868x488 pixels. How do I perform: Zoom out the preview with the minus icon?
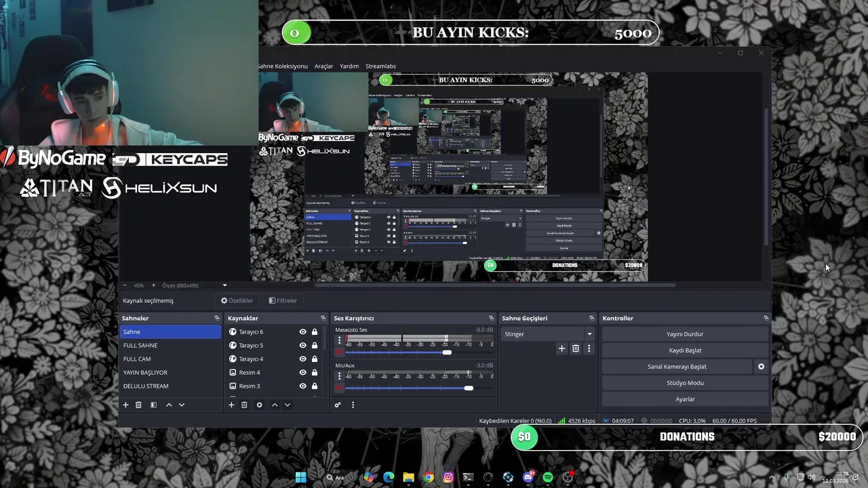124,285
